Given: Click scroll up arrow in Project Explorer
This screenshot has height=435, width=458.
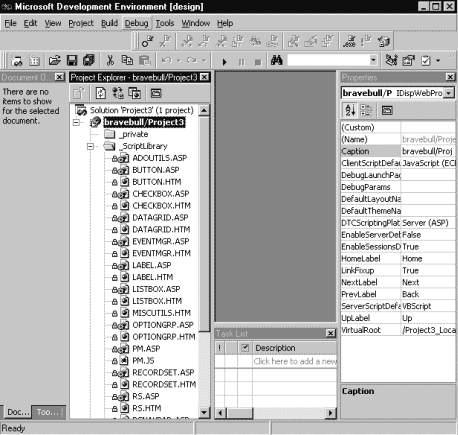Looking at the screenshot, I should pyautogui.click(x=204, y=110).
